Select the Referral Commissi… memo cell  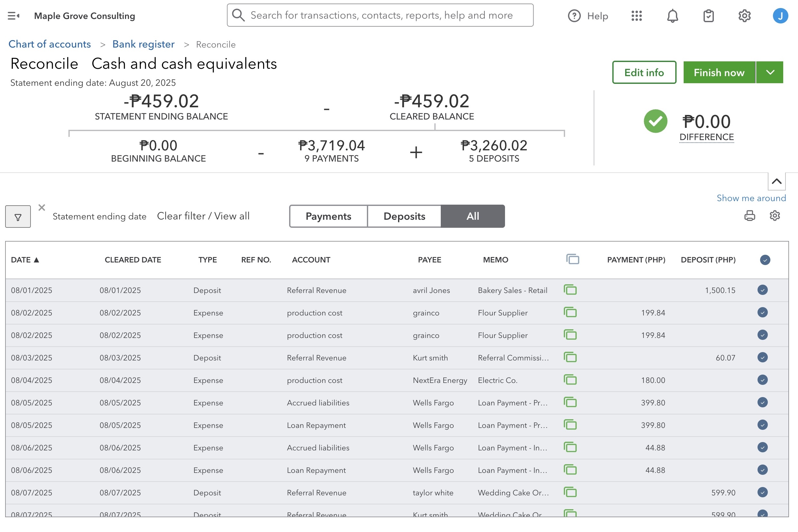(513, 358)
